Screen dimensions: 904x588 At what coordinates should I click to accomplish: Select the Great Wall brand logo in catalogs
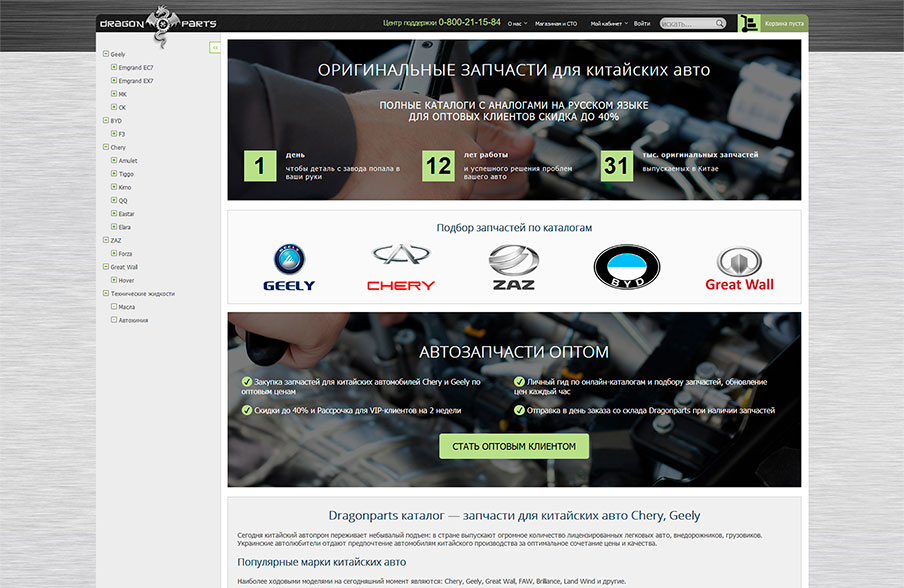coord(739,269)
